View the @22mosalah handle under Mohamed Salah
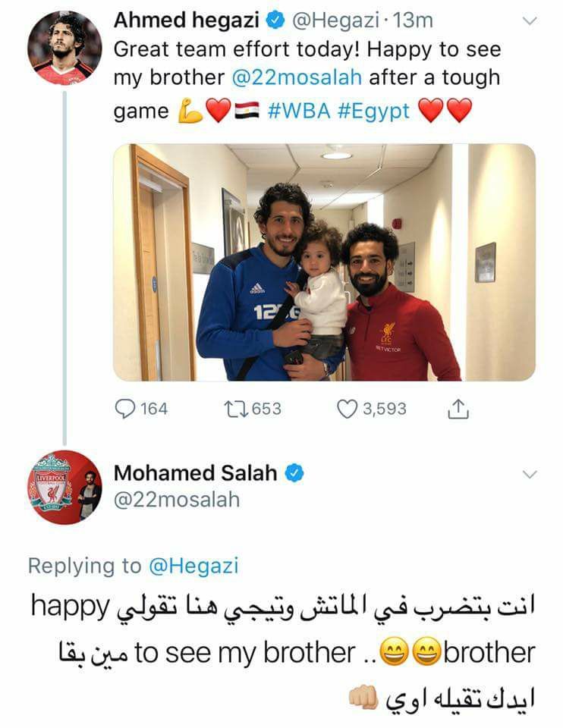 (177, 500)
